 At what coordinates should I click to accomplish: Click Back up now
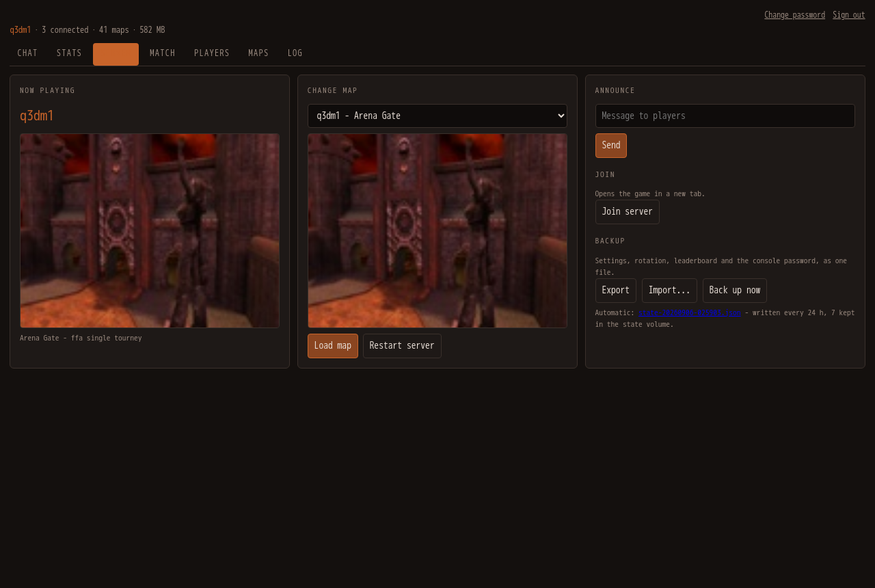pyautogui.click(x=735, y=291)
